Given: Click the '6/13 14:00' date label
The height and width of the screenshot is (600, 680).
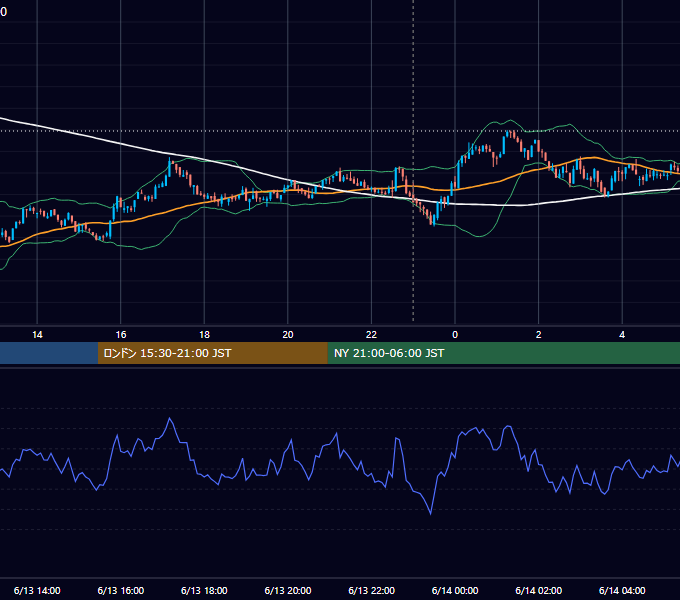Looking at the screenshot, I should [x=37, y=590].
